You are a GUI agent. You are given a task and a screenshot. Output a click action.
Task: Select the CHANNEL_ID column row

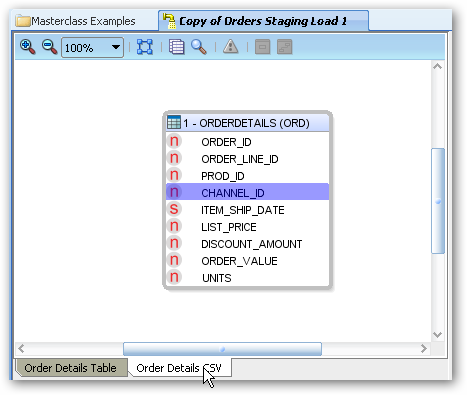tap(247, 192)
